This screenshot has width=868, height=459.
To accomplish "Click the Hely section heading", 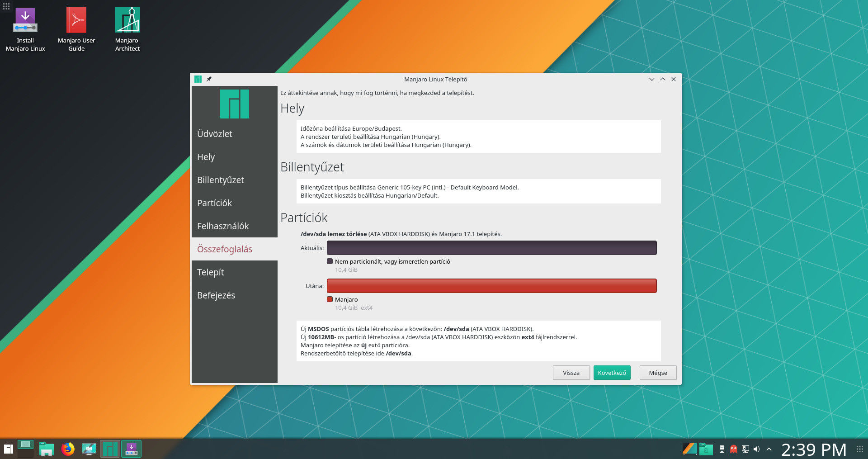I will click(x=292, y=109).
